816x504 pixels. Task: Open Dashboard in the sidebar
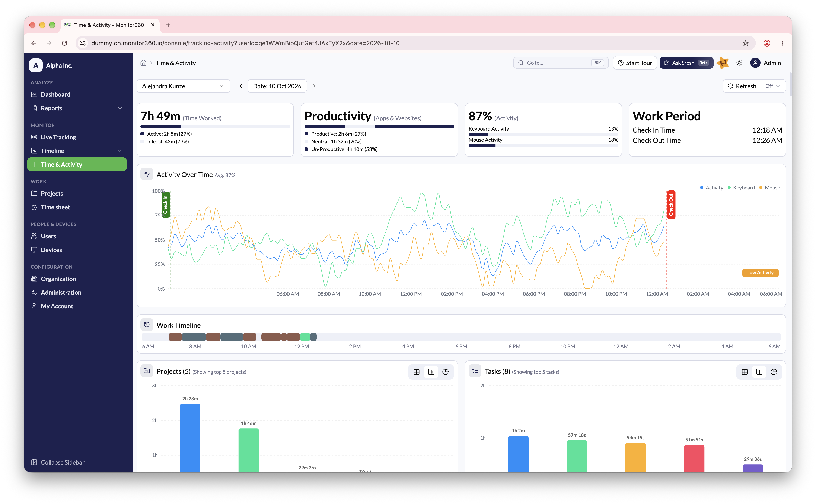(77, 94)
